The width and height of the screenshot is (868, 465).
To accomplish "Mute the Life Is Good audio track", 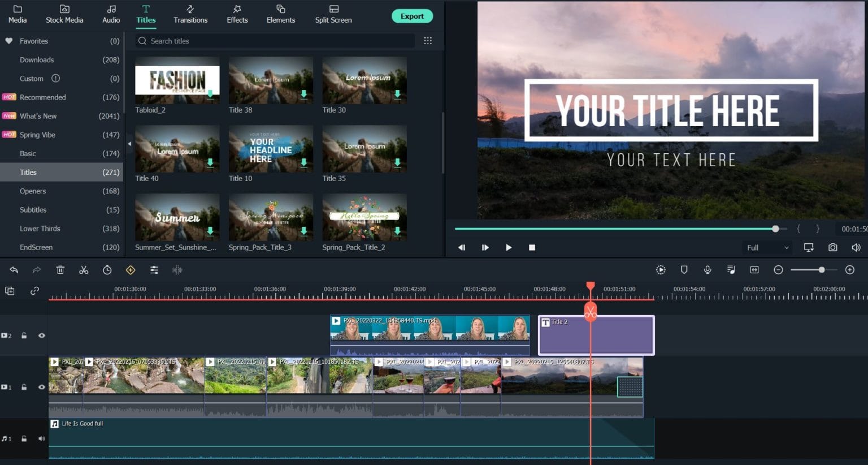I will tap(41, 438).
